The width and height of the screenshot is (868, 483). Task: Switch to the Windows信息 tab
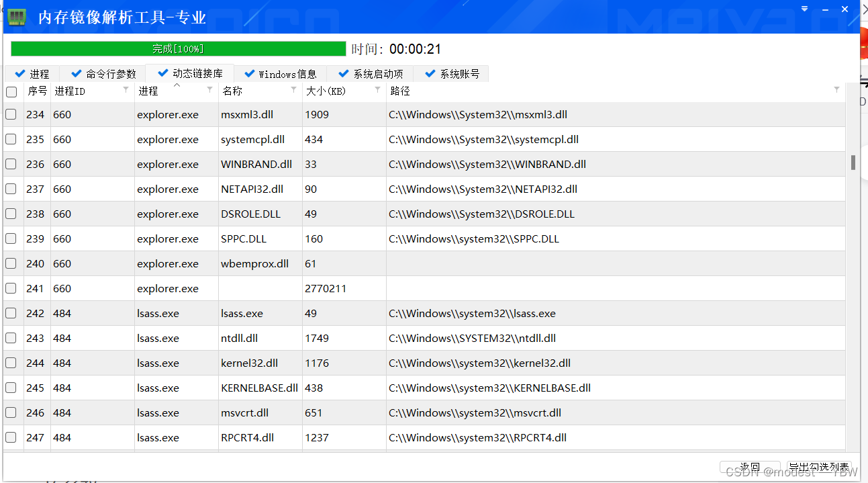click(x=281, y=74)
